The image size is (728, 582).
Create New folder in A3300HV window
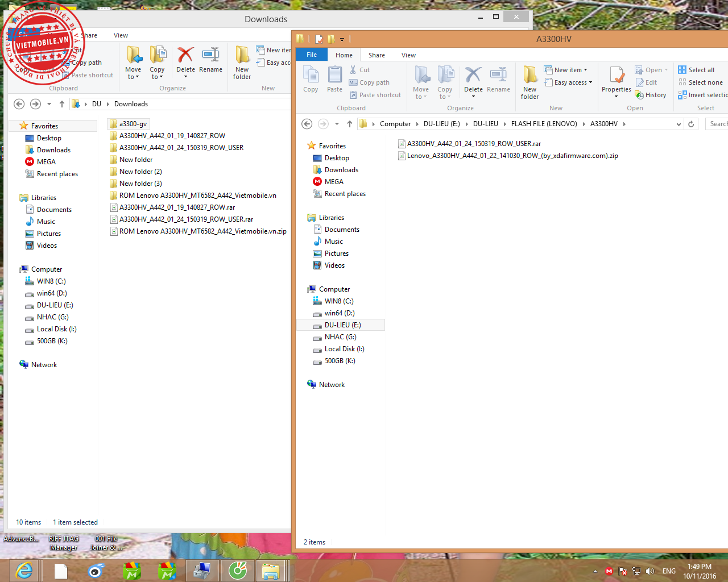click(530, 82)
